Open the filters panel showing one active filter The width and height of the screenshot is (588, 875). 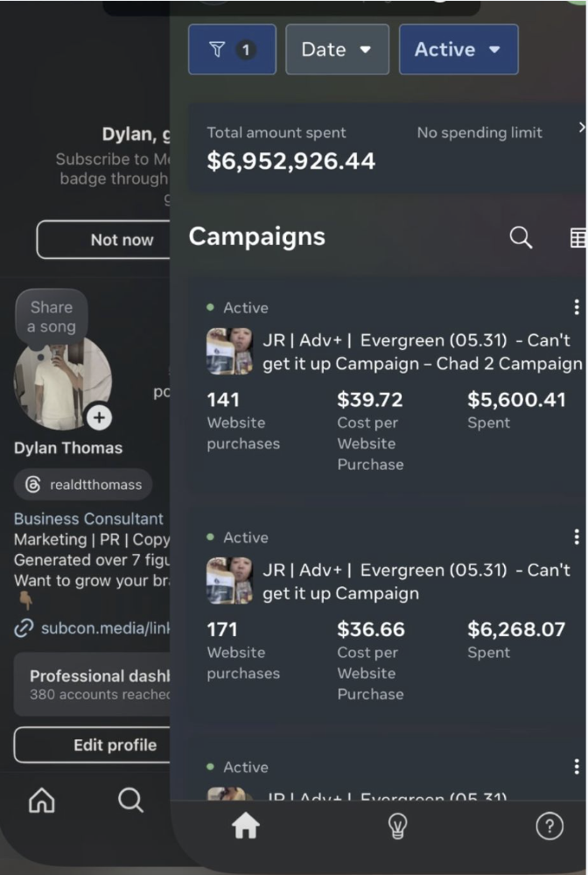pos(232,49)
